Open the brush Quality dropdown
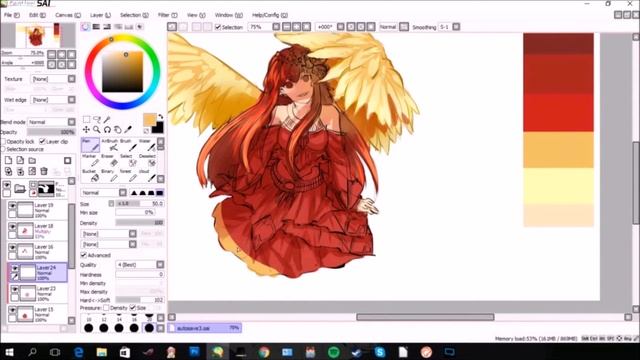Screen dimensions: 640x360 pyautogui.click(x=160, y=264)
